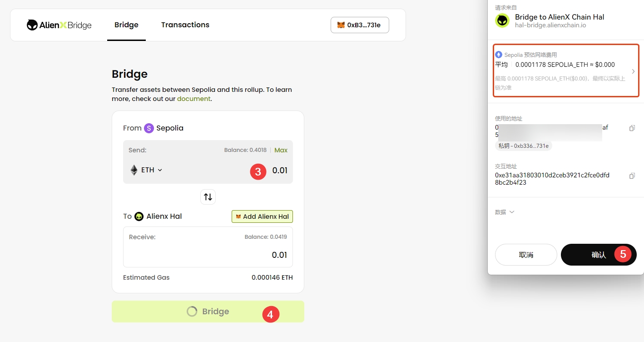
Task: Open the document link
Action: (193, 99)
